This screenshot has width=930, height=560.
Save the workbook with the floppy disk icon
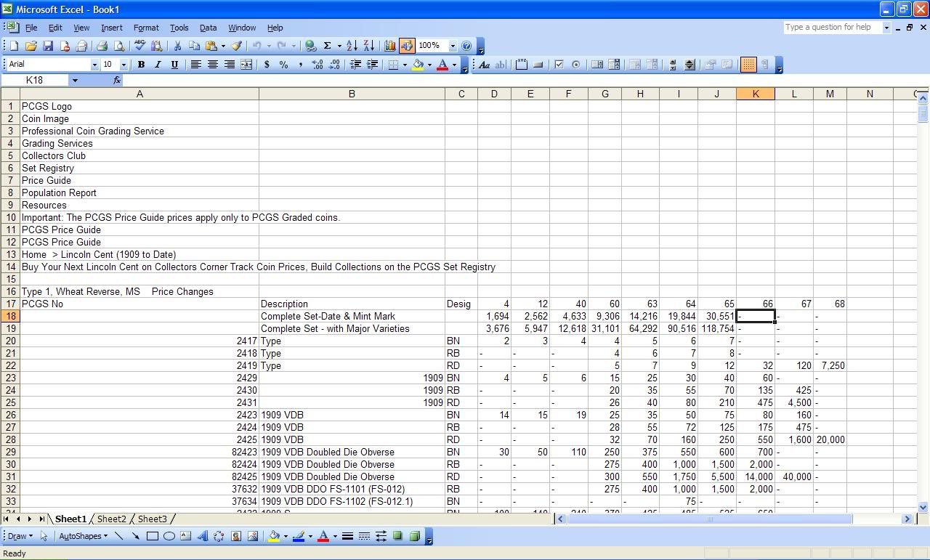point(47,46)
